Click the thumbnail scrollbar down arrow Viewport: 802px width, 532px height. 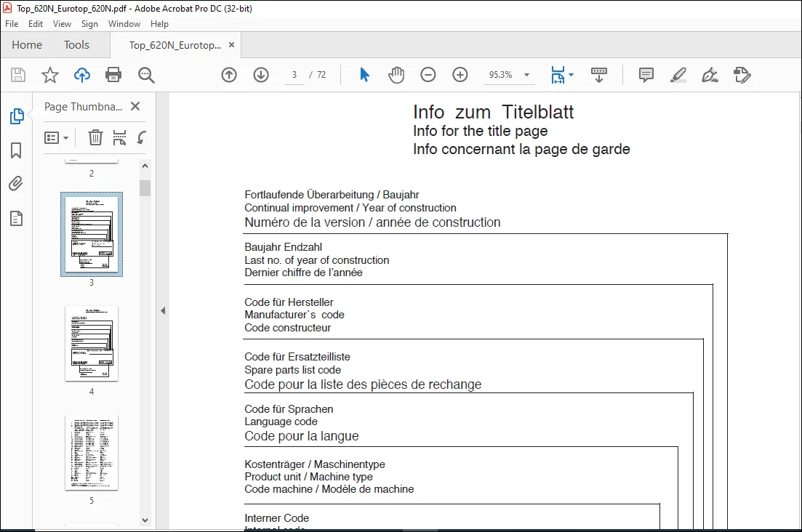click(145, 520)
